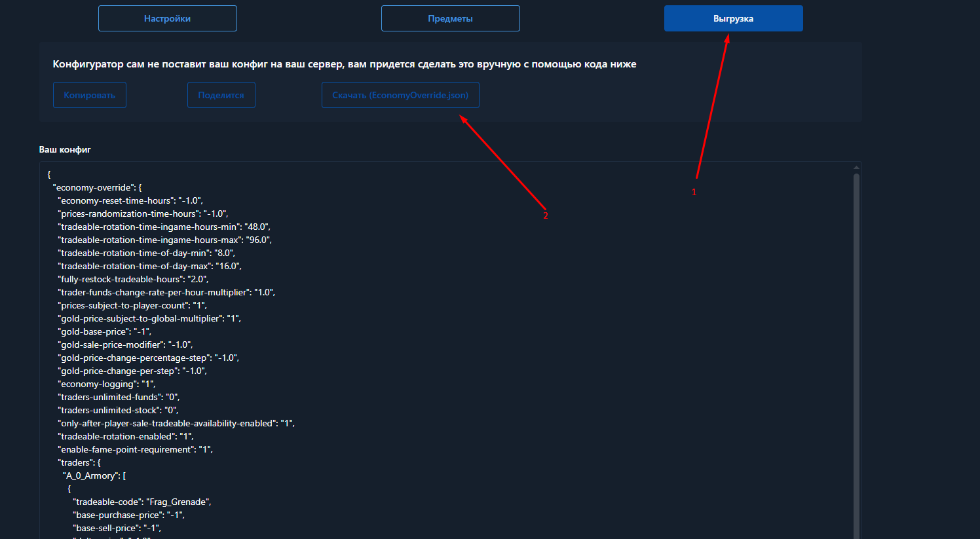Open the Настройки tab
The width and height of the screenshot is (980, 539).
pos(167,18)
